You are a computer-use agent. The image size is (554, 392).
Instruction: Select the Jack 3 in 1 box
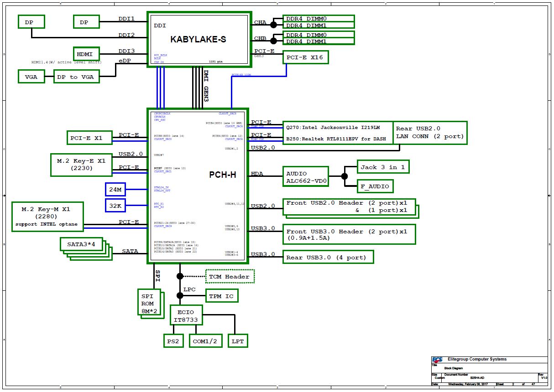tap(382, 167)
